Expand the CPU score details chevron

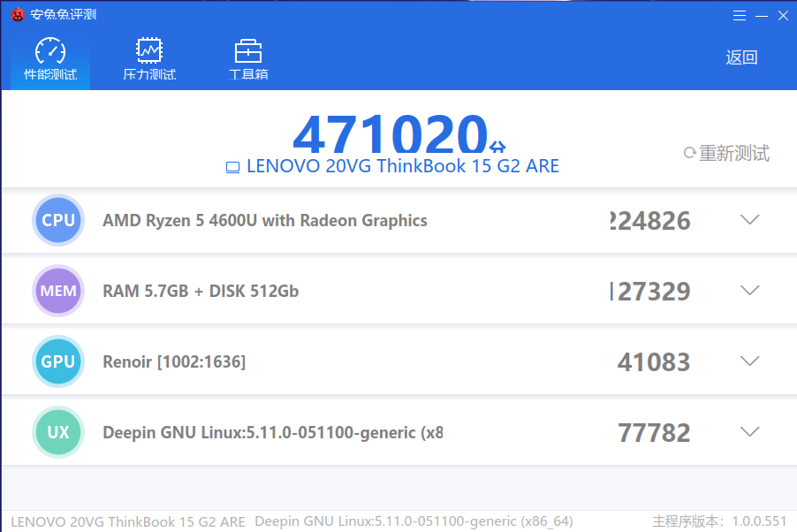click(750, 220)
